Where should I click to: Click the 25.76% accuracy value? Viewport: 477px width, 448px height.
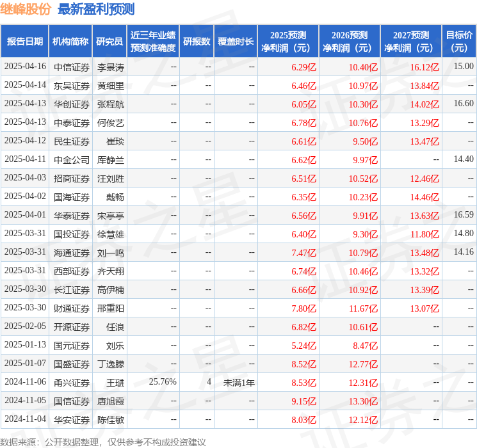(x=163, y=382)
